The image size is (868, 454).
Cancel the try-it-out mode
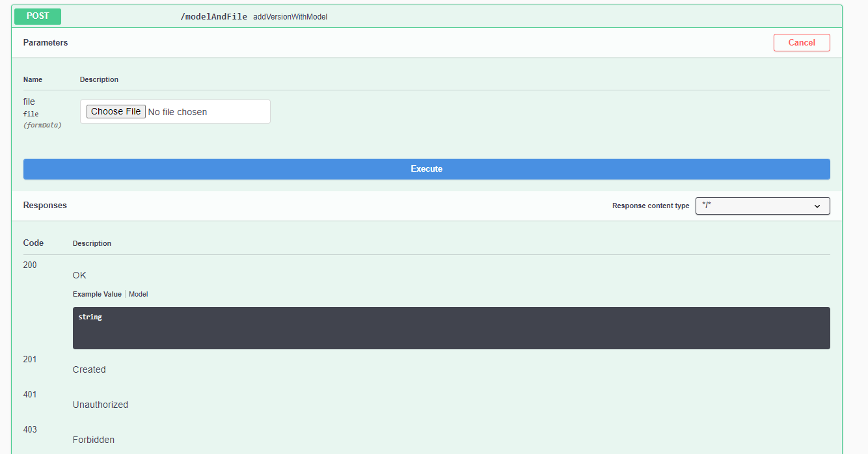[802, 42]
